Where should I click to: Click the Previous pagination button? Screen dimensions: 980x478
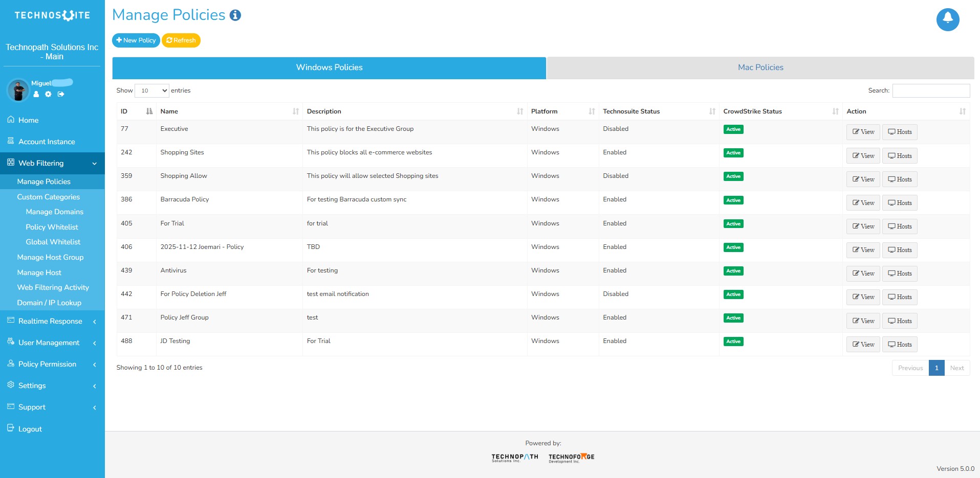(910, 368)
